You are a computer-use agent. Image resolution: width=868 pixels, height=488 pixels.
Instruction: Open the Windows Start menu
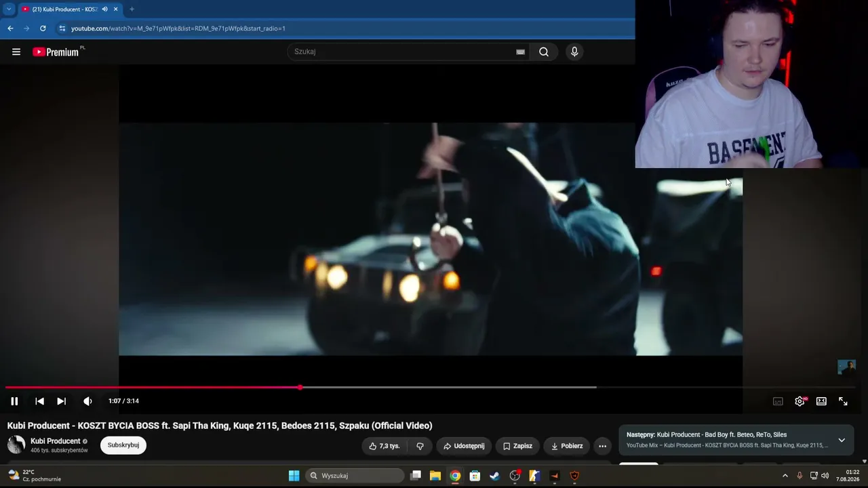[x=294, y=476]
